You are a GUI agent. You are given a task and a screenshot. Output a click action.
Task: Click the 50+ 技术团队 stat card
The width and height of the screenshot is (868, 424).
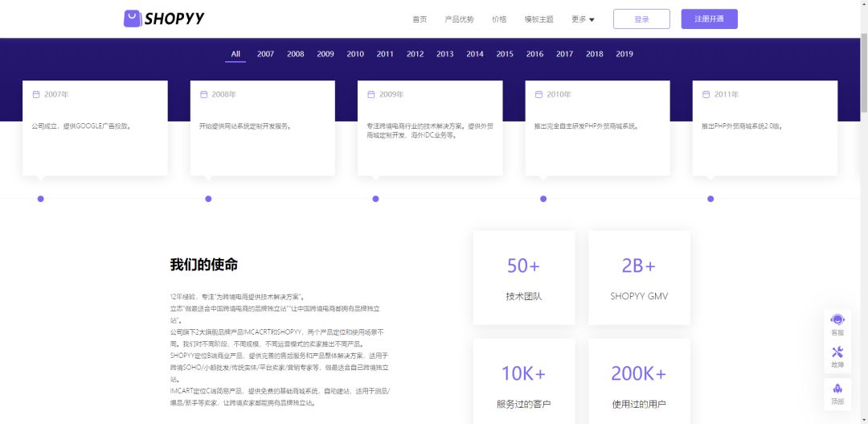coord(524,278)
